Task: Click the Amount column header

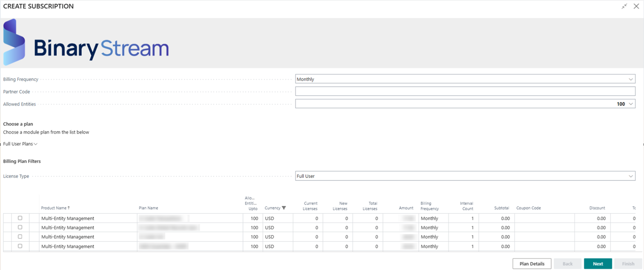Action: pos(406,208)
